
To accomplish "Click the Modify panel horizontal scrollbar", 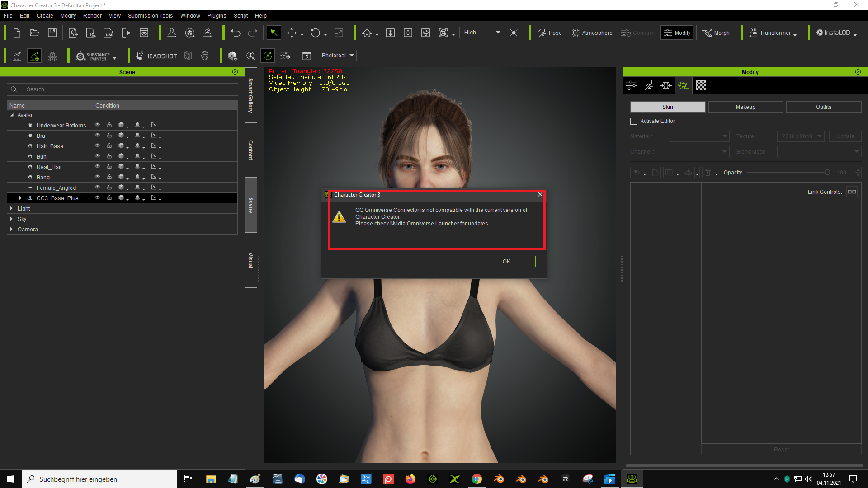I will 744,465.
